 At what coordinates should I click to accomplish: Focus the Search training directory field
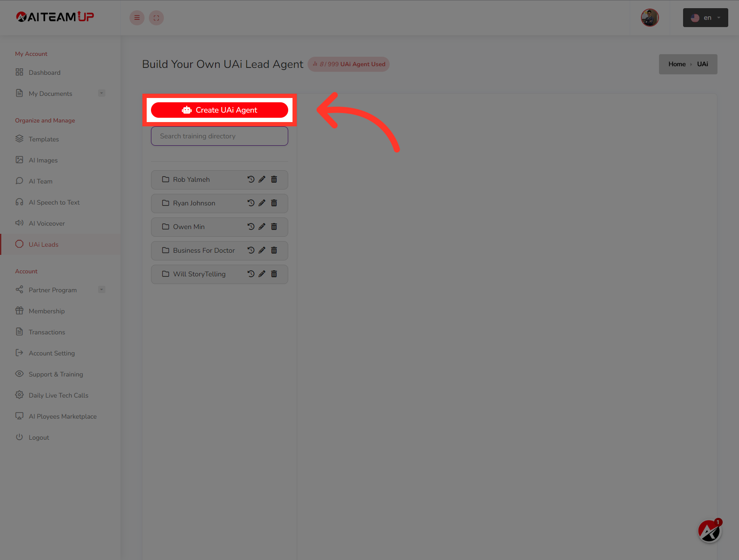[219, 136]
